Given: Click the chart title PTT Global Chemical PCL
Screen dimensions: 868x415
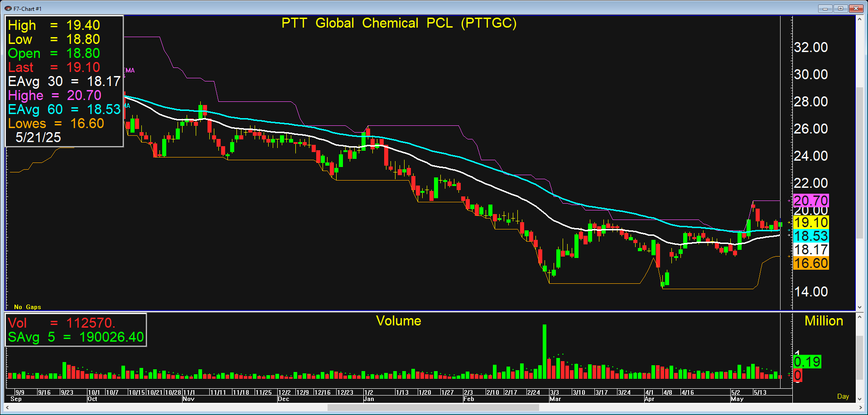Looking at the screenshot, I should point(399,23).
